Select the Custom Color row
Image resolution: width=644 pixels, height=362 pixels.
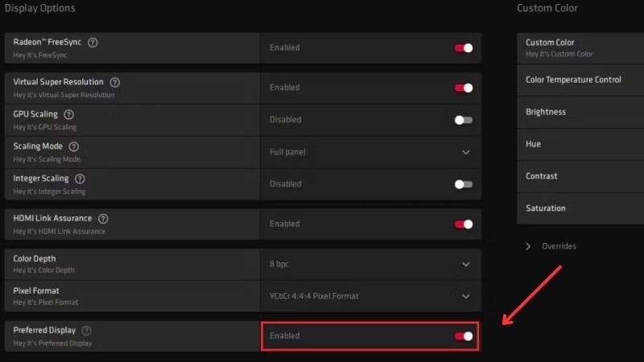click(x=580, y=48)
